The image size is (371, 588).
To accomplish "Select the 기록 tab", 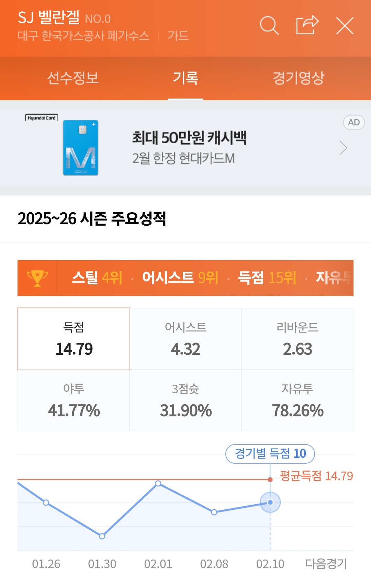I will [185, 78].
